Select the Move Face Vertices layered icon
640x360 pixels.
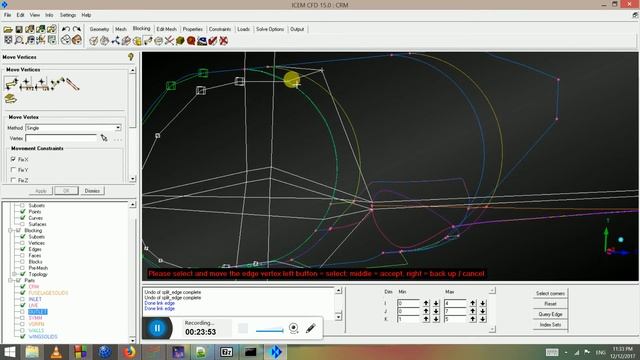(x=10, y=99)
